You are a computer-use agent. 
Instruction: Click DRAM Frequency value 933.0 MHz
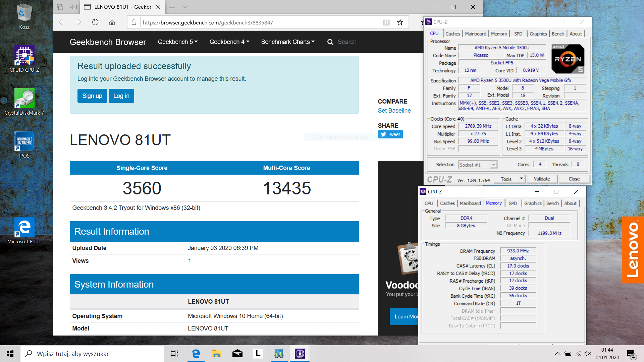click(x=518, y=251)
